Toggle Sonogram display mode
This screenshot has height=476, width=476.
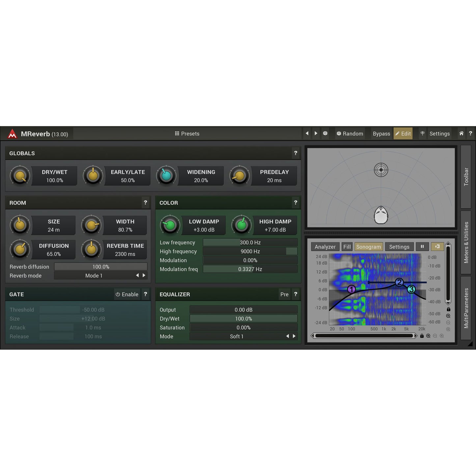click(369, 246)
